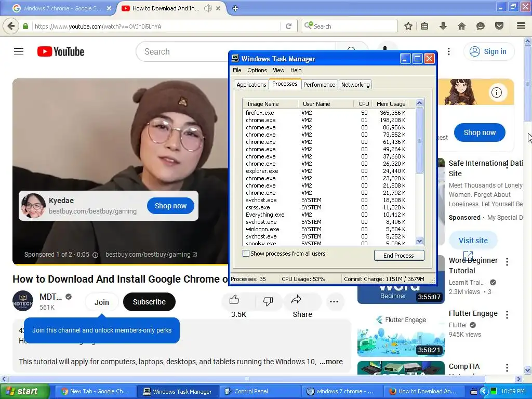This screenshot has width=532, height=399.
Task: Open the MDTech channel avatar
Action: point(23,301)
